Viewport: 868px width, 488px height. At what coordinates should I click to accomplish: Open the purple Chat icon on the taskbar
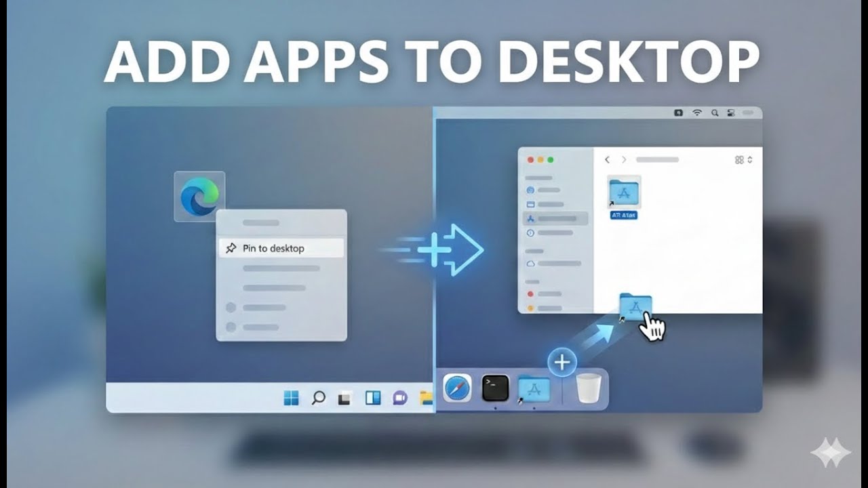[x=400, y=398]
